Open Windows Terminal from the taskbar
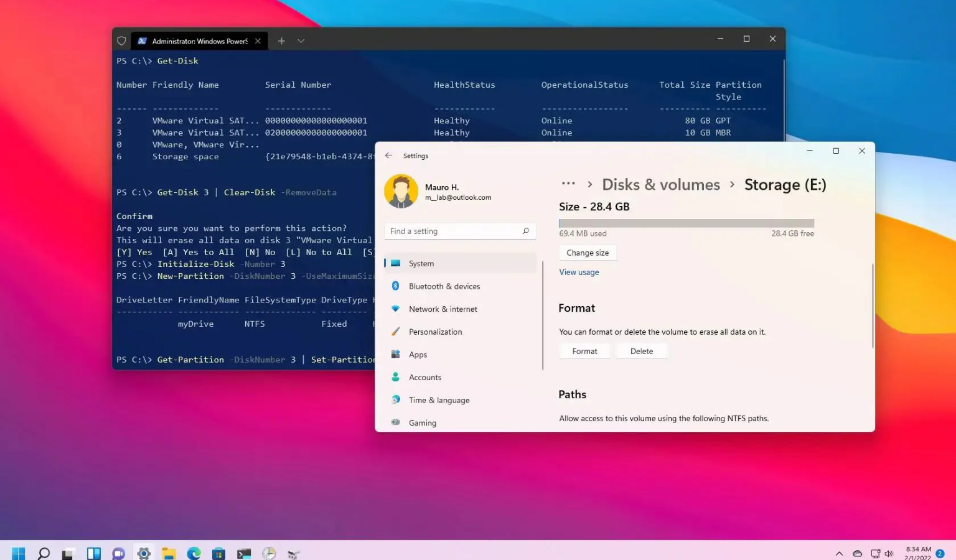Image resolution: width=956 pixels, height=560 pixels. coord(243,553)
